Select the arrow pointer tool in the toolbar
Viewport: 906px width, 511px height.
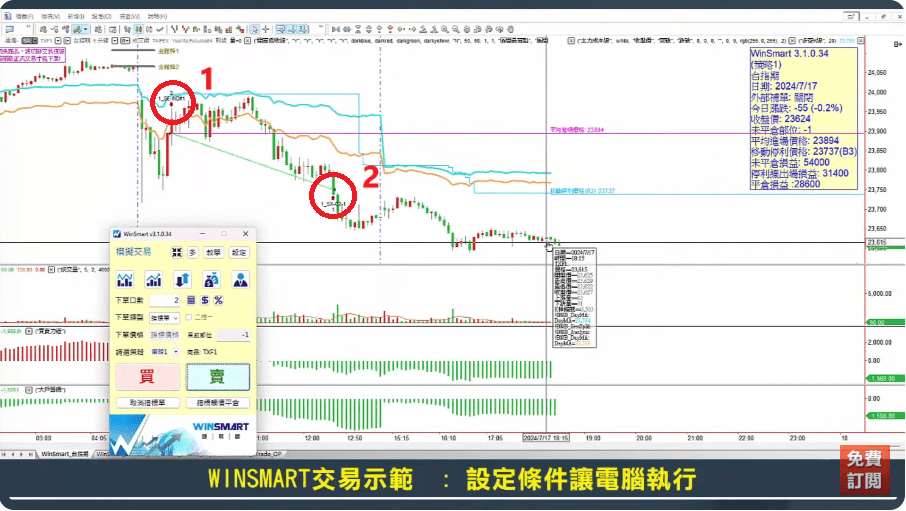(x=255, y=29)
